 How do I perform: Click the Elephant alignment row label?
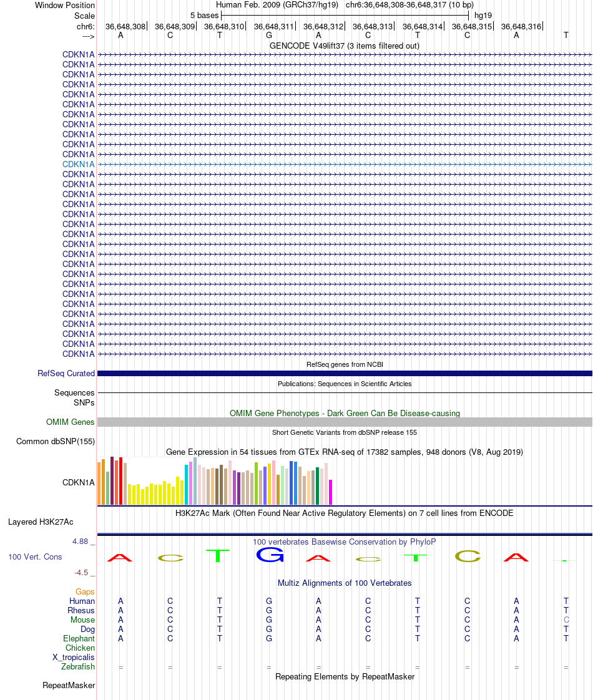(x=79, y=638)
